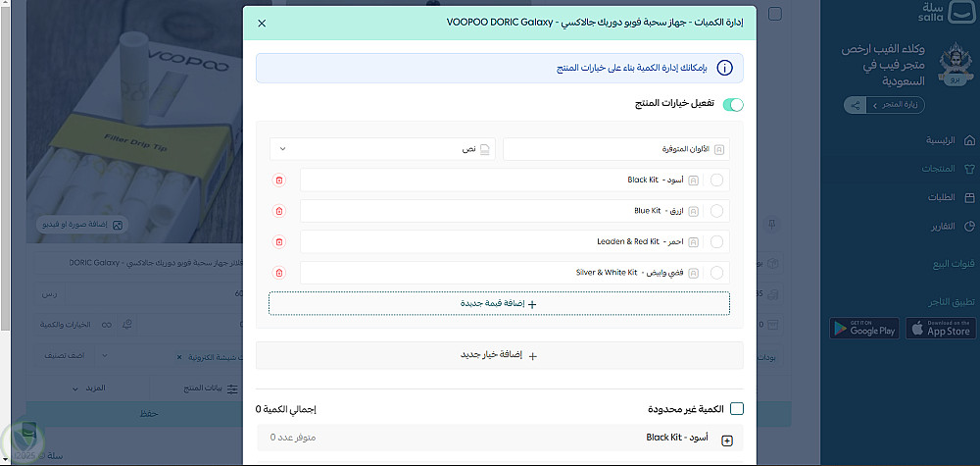This screenshot has width=980, height=466.
Task: Click the box icon on the product card edge
Action: [772, 263]
